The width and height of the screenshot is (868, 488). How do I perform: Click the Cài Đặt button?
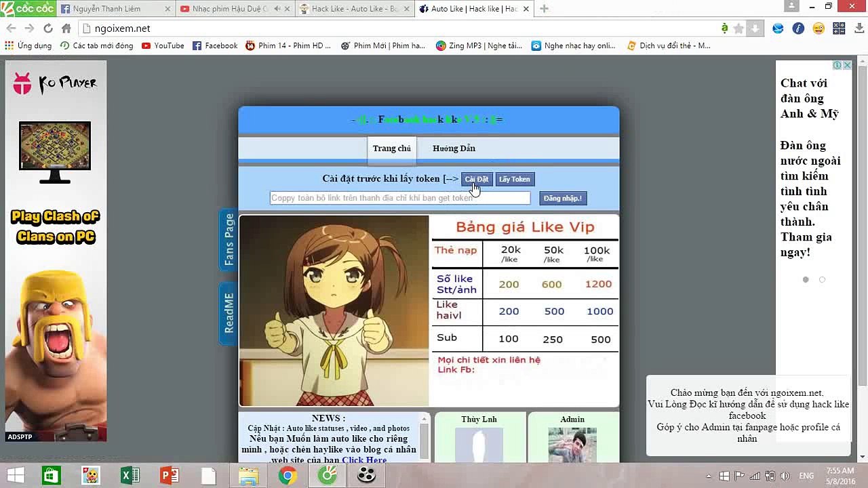[x=477, y=179]
